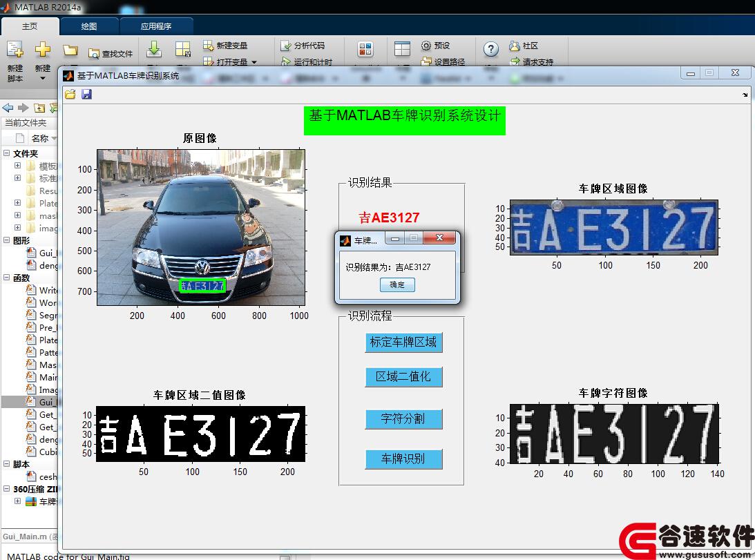Image resolution: width=755 pixels, height=560 pixels.
Task: Collapse the 函数 group
Action: coord(7,278)
